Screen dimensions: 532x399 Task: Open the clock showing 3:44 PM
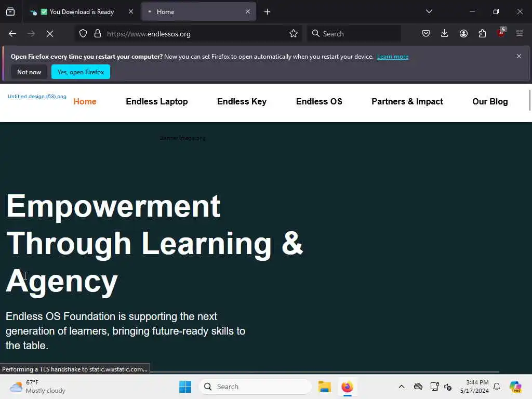(474, 387)
